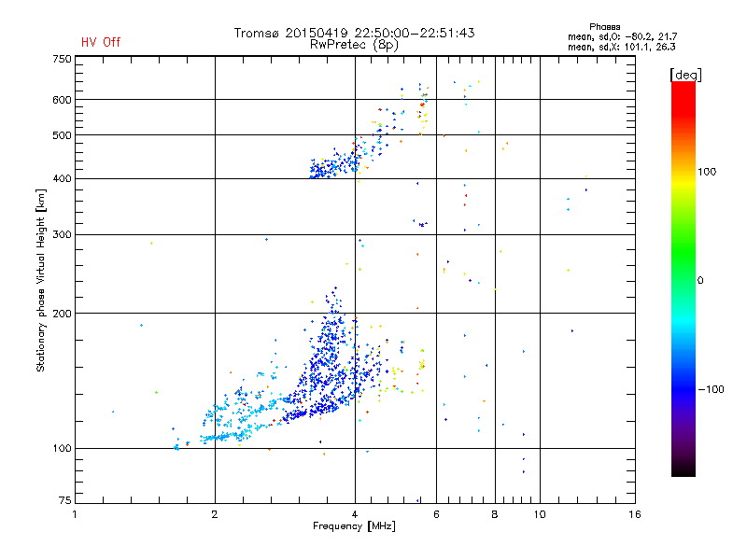Click the x-axis '8' tick label
Viewport: 747px width, 560px height.
click(x=495, y=514)
